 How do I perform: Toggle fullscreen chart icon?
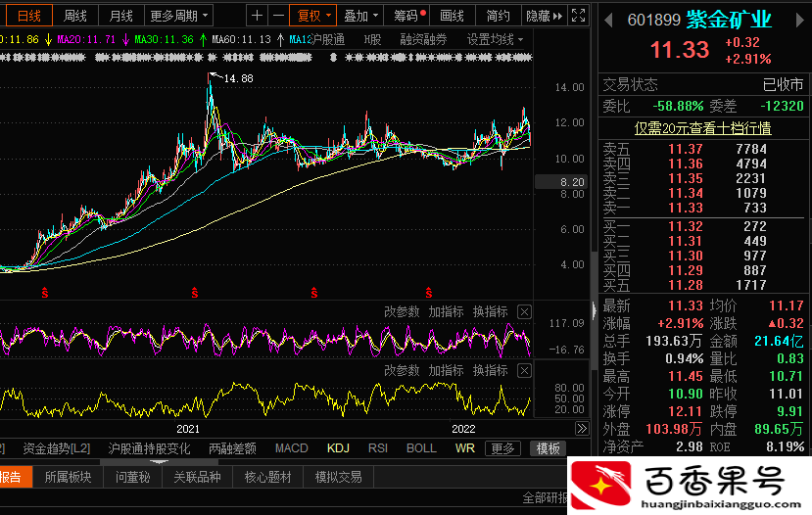579,16
